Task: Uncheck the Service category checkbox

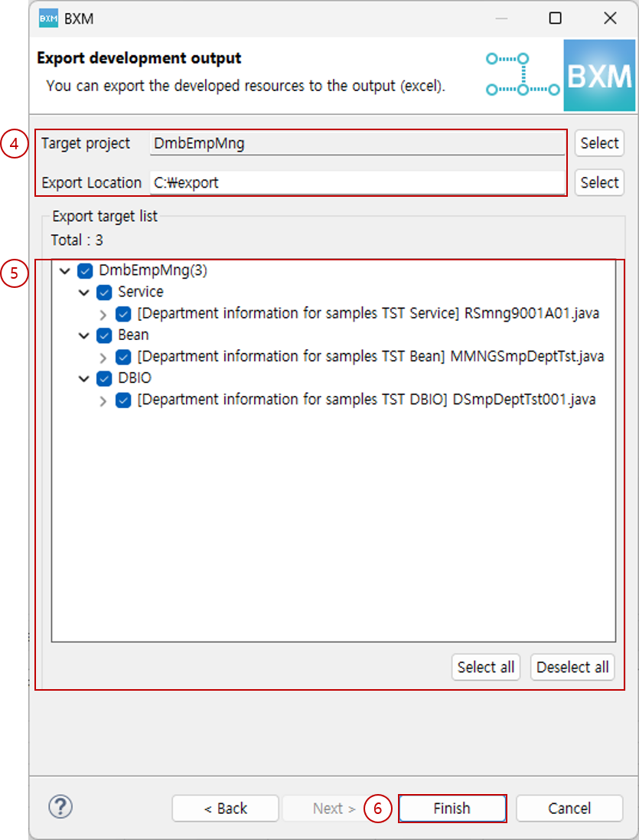Action: tap(104, 292)
